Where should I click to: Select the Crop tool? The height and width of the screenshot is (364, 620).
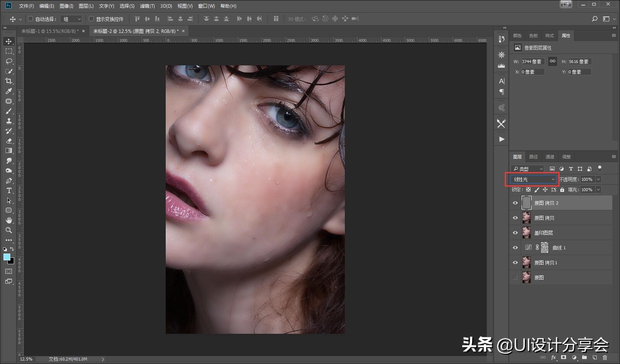(8, 81)
